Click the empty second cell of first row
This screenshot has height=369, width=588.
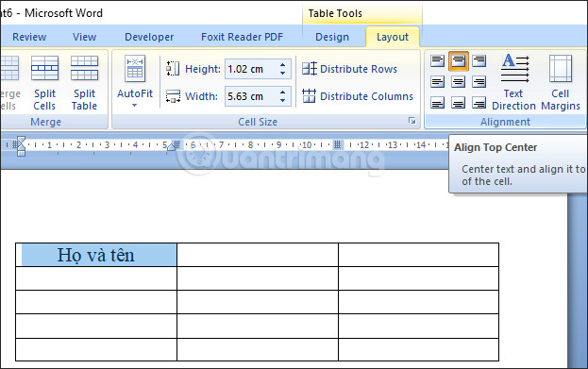258,255
